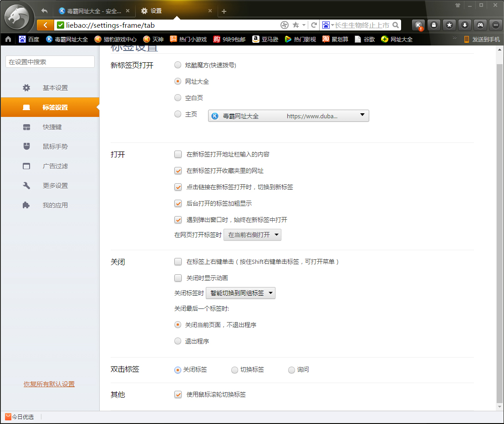Open the 智能切换到同组标签 dropdown

point(240,293)
